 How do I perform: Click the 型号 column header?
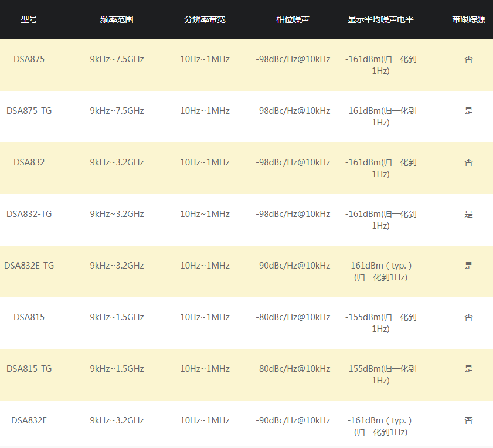click(29, 19)
